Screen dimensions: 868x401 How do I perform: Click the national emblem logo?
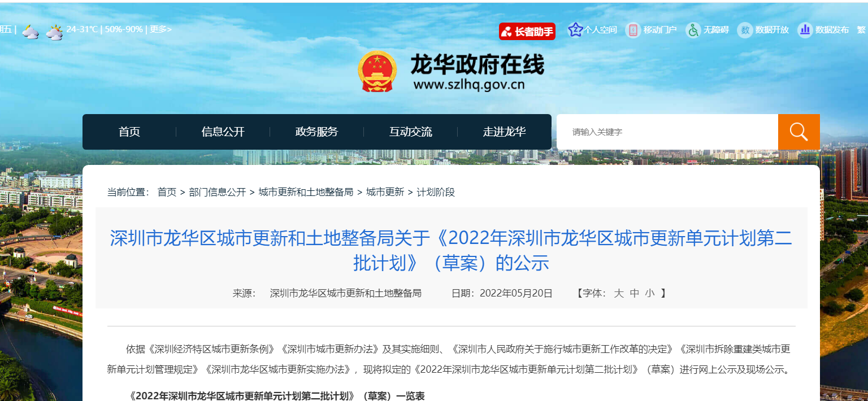[x=377, y=72]
